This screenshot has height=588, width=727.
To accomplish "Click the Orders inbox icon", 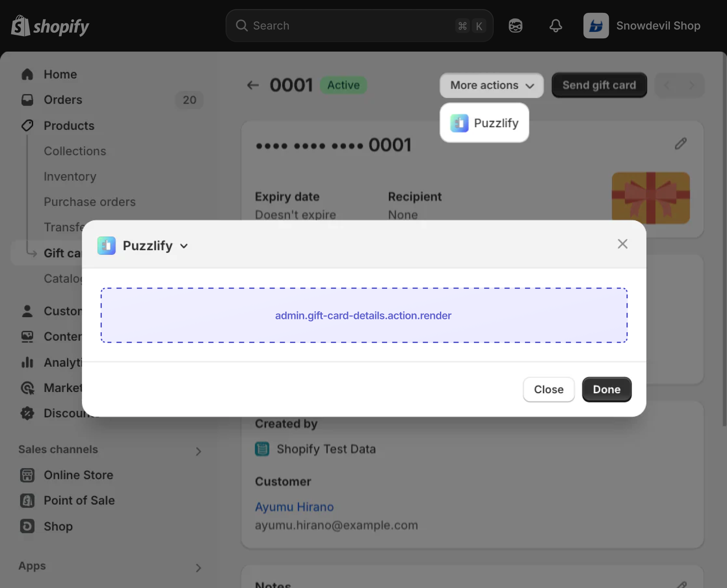I will tap(27, 100).
